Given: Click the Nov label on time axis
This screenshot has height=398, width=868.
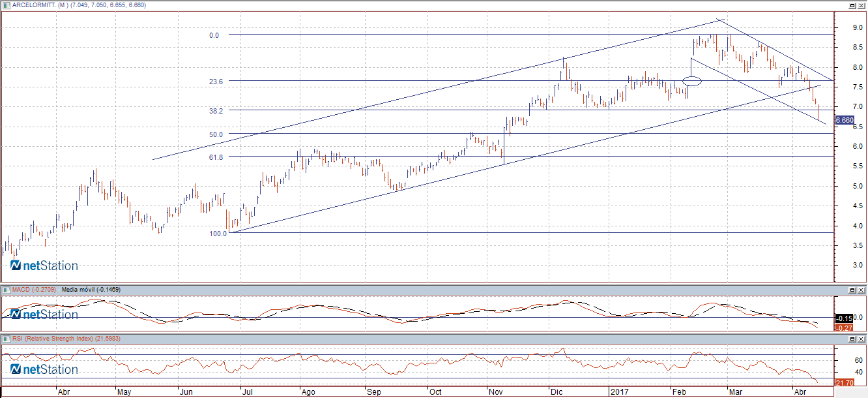Looking at the screenshot, I should (x=497, y=392).
